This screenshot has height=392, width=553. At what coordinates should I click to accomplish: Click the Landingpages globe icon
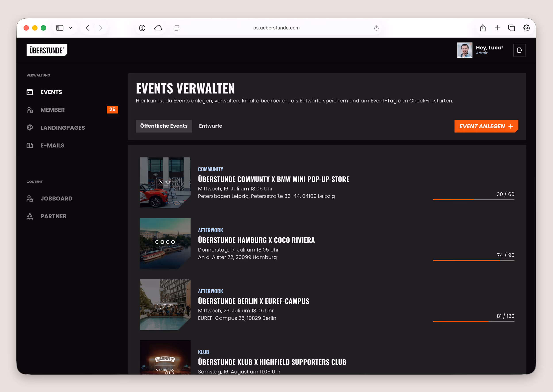point(30,127)
